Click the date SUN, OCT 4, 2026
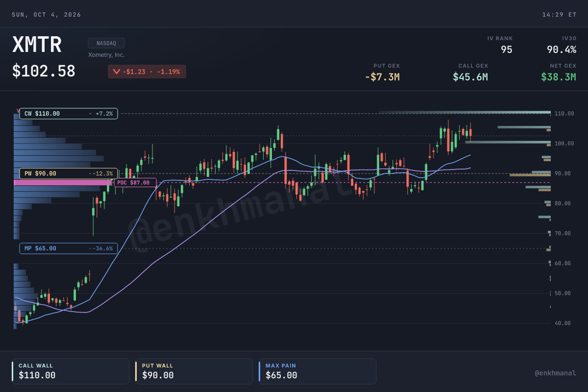Screen dimensions: 588x392 coord(47,15)
